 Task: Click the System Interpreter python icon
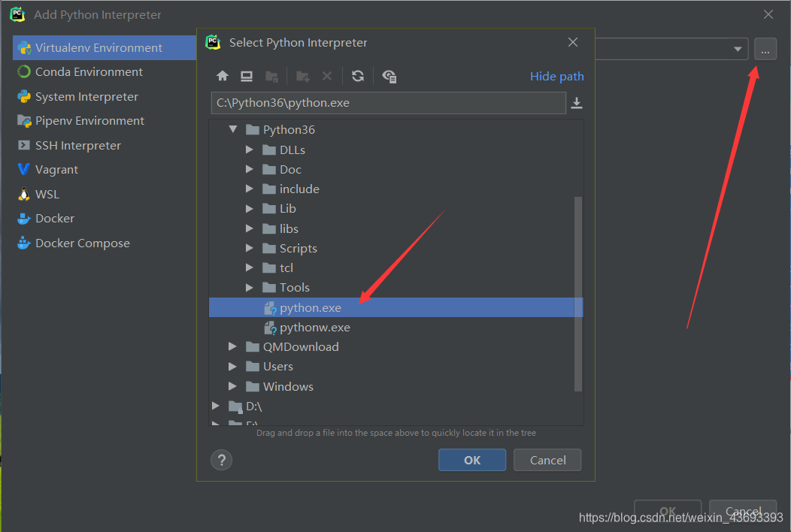click(x=24, y=96)
